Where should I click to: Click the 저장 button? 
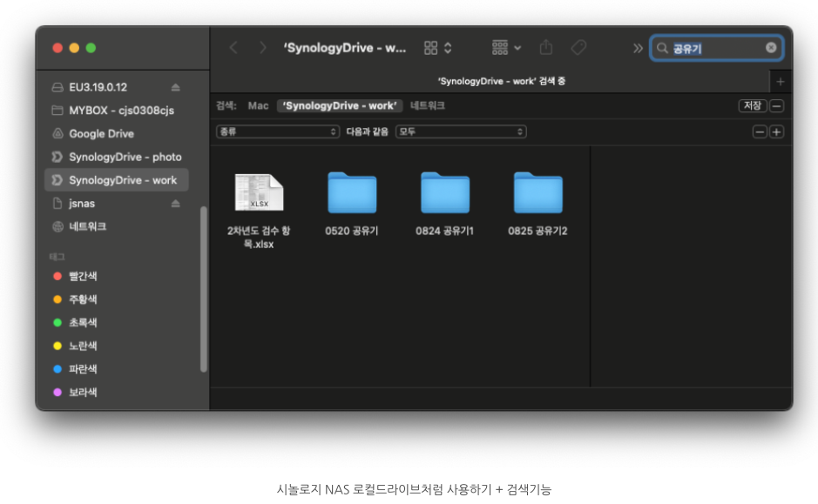coord(752,105)
